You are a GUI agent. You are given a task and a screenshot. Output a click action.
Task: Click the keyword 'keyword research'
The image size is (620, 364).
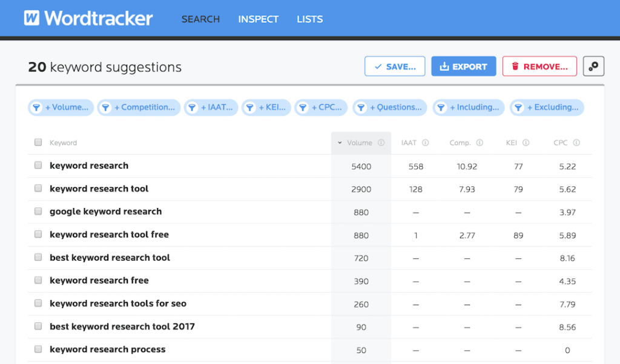pos(89,166)
